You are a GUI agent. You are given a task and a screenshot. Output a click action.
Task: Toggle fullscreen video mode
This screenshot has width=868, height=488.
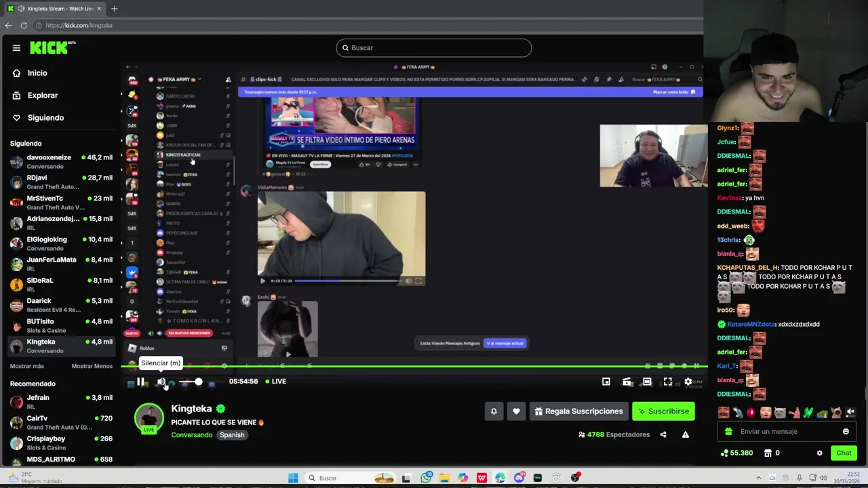[x=668, y=382]
